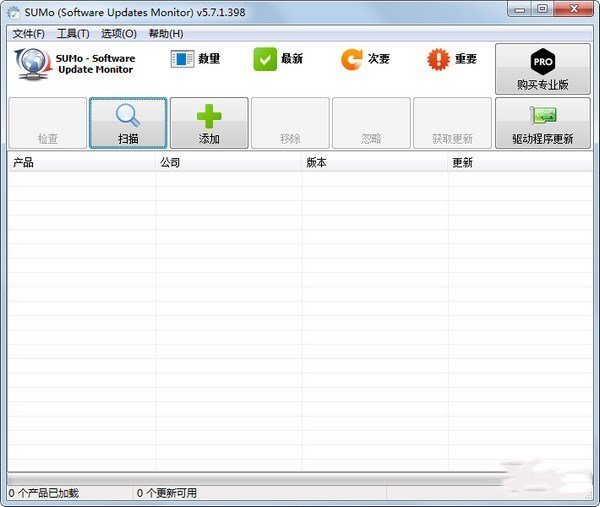This screenshot has height=507, width=600.
Task: Click the orange 次要 arrow icon
Action: tap(351, 59)
